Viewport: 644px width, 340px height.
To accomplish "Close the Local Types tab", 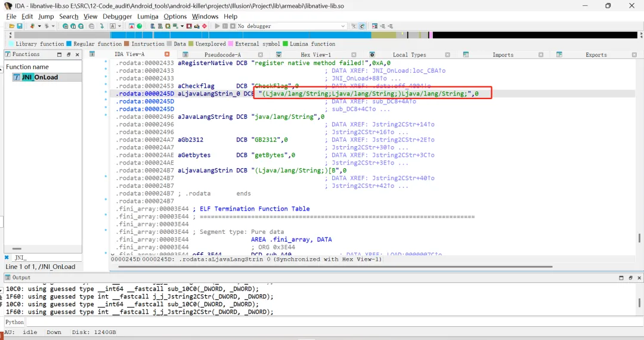I will (447, 55).
